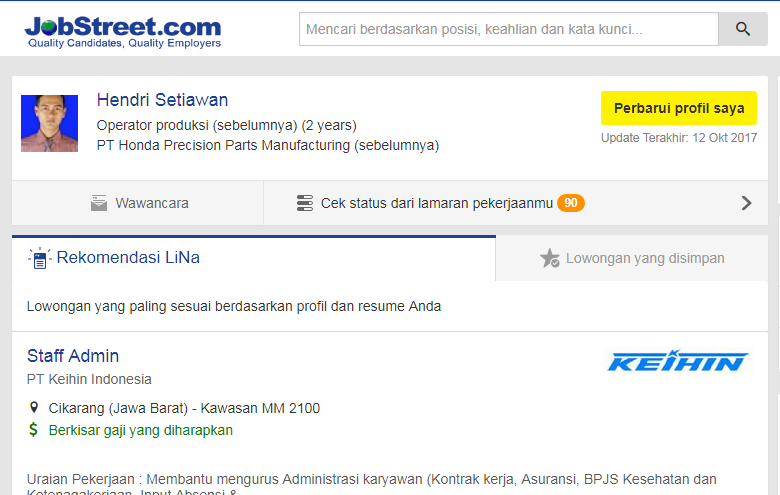Open the PT Keihin Indonesia company link

click(89, 379)
